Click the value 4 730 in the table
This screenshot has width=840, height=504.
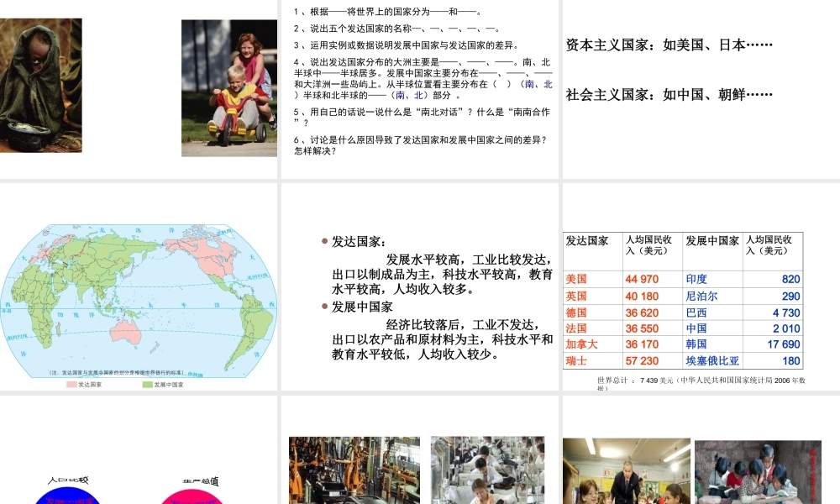(x=786, y=312)
